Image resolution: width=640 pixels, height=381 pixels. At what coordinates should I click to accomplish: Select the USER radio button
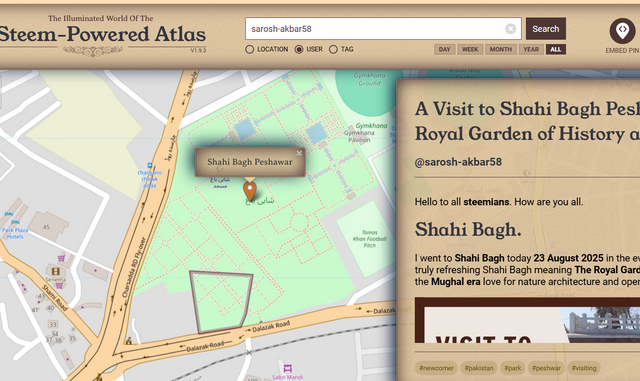pyautogui.click(x=299, y=49)
